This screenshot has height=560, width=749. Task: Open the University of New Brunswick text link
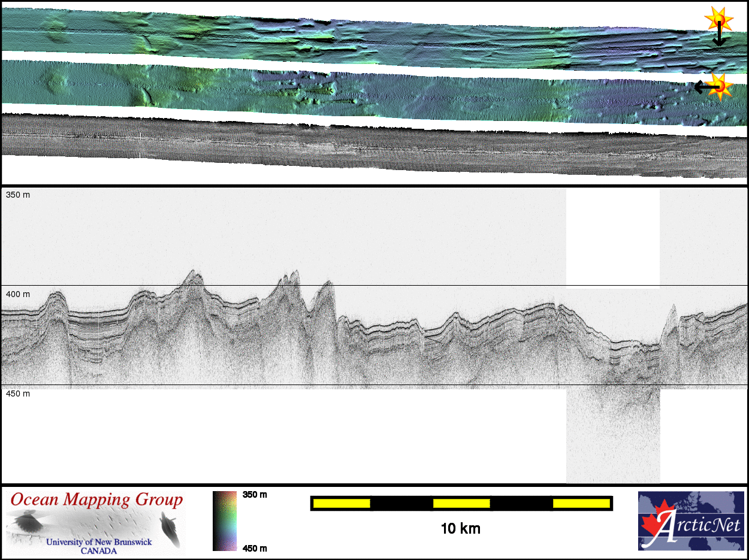pos(99,542)
